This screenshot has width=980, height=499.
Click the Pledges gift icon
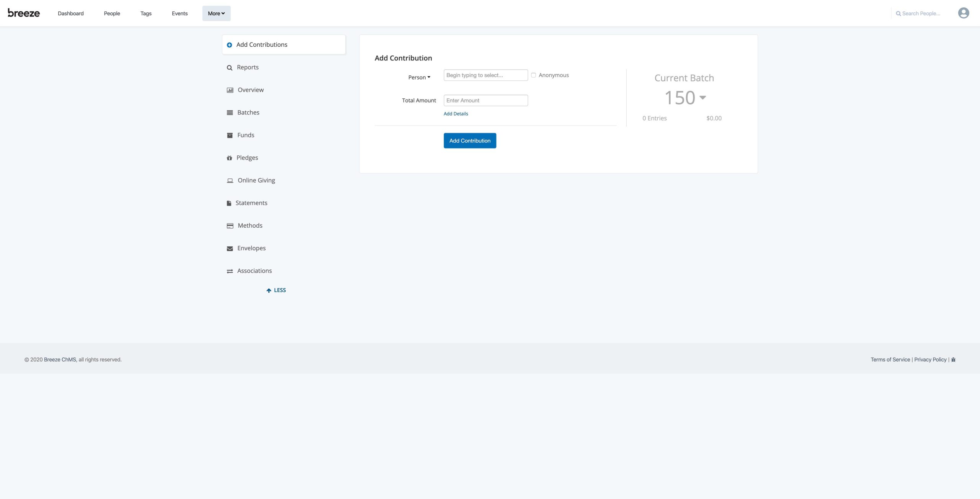(x=229, y=158)
